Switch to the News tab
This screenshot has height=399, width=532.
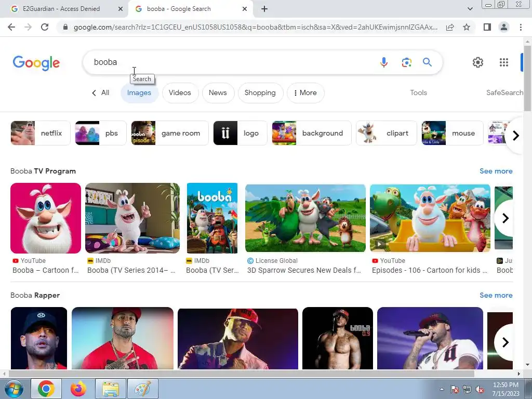tap(218, 92)
